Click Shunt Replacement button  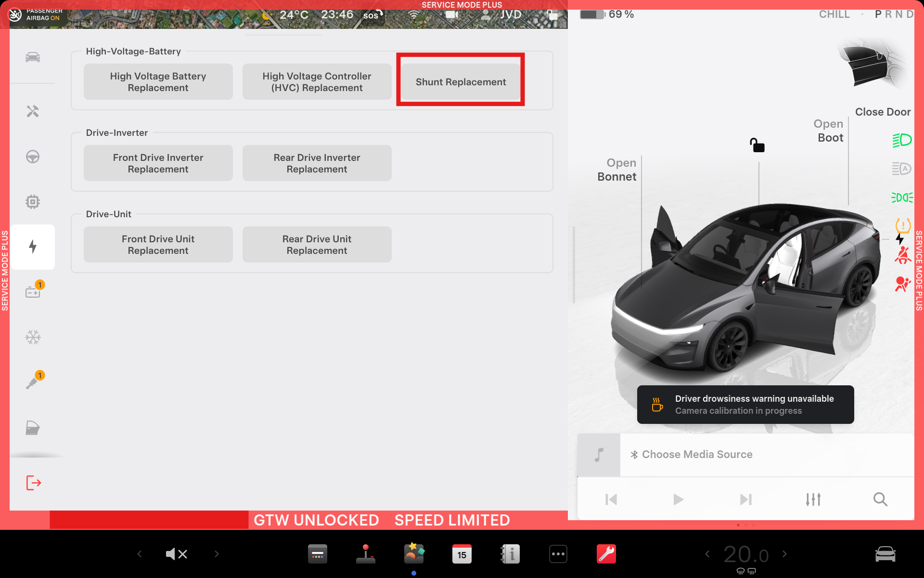click(461, 82)
